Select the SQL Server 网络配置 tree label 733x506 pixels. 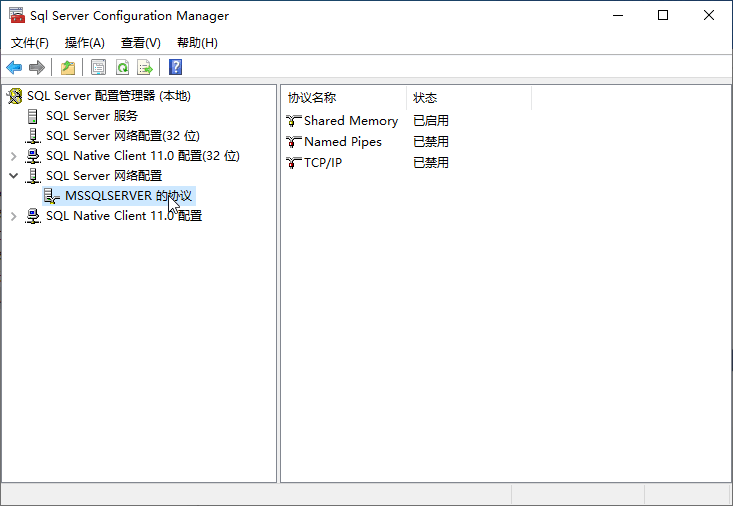coord(104,176)
